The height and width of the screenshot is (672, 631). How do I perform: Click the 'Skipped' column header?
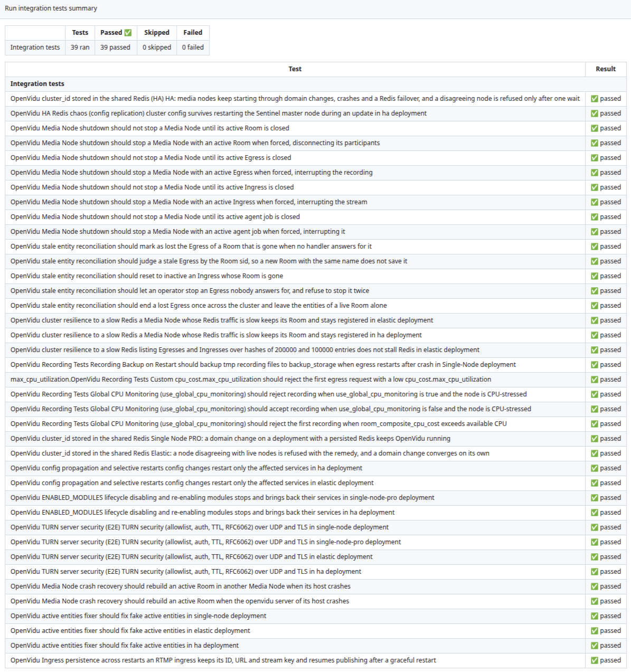[x=157, y=33]
